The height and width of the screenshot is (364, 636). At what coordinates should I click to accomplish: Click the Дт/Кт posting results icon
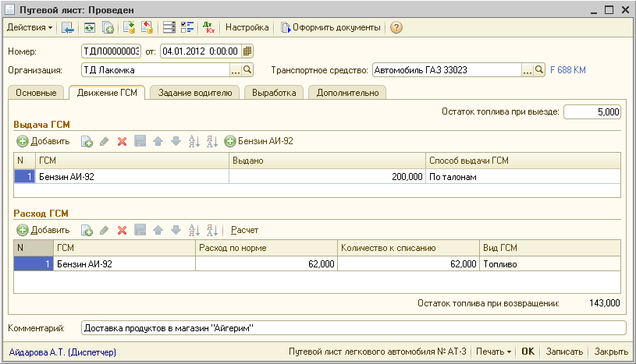[208, 27]
